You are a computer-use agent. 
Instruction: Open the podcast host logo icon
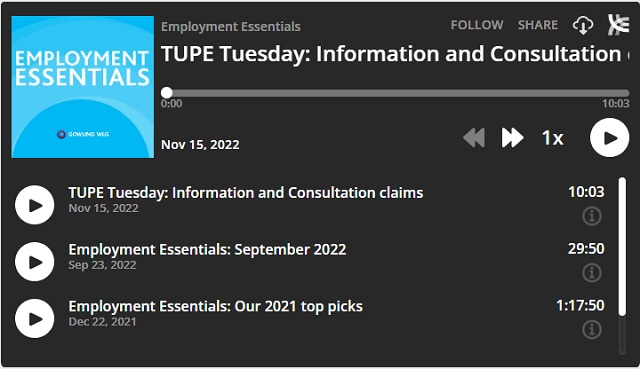(618, 25)
